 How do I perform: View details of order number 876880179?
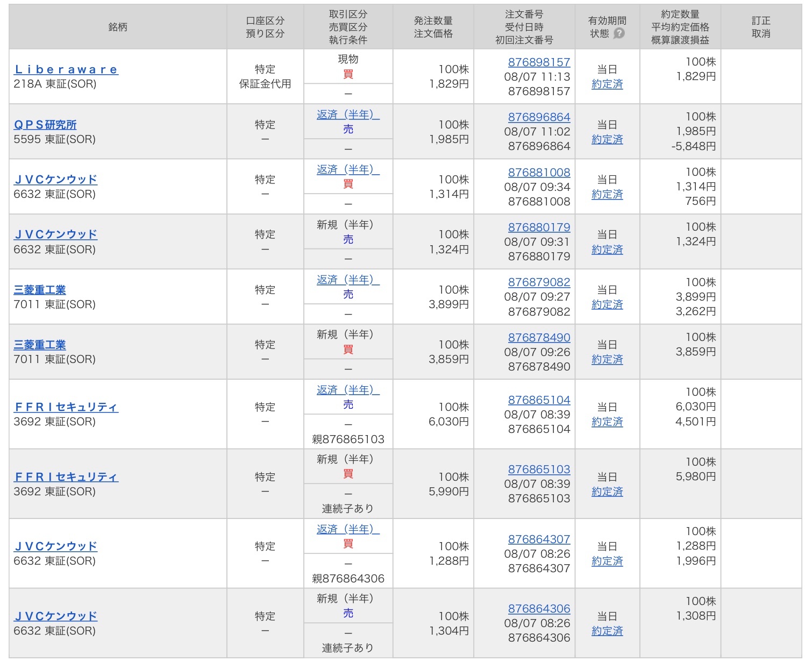[x=539, y=227]
